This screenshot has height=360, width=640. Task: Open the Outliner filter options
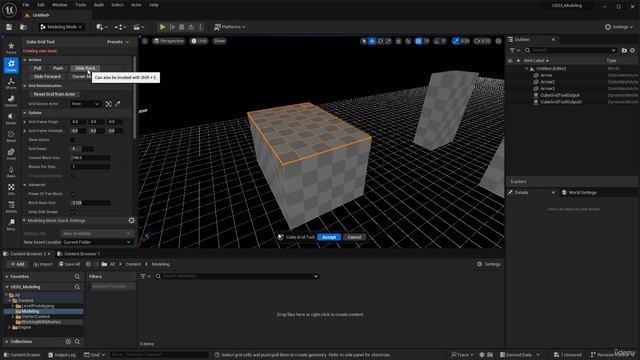tap(514, 50)
